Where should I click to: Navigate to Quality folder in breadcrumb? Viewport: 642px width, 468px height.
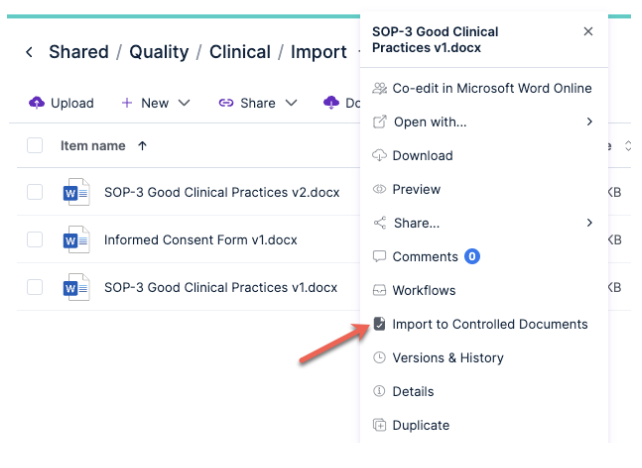coord(159,52)
